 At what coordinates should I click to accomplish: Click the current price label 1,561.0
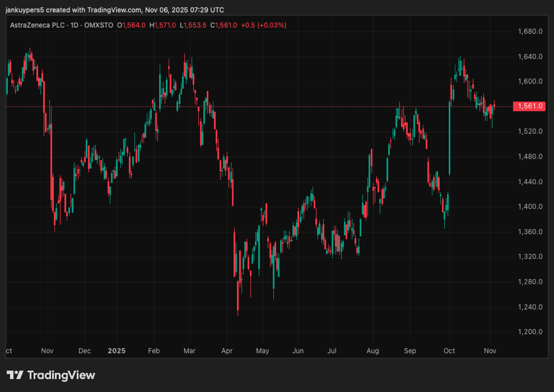[x=529, y=106]
